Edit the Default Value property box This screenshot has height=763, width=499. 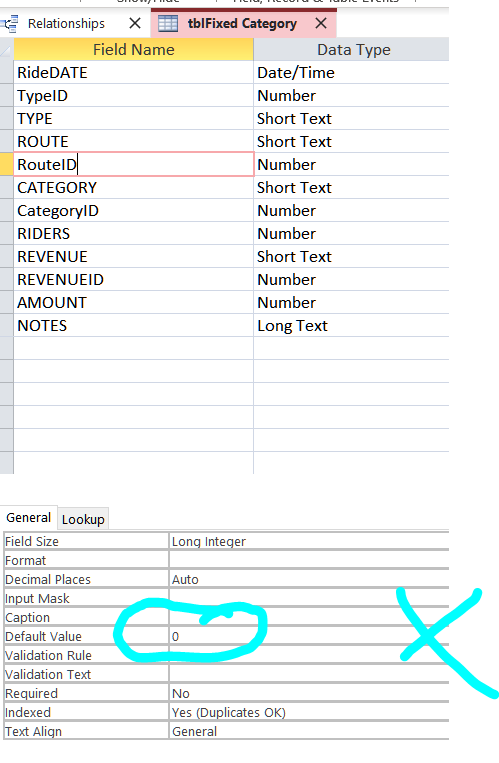(309, 636)
